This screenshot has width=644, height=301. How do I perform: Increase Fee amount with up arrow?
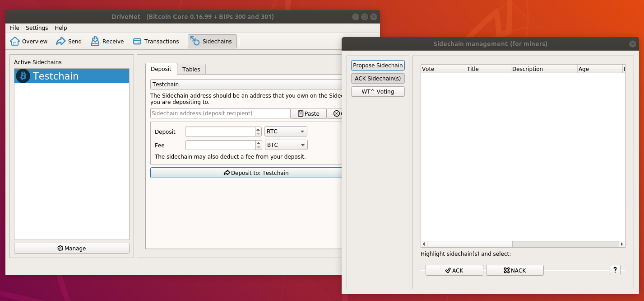(x=259, y=143)
